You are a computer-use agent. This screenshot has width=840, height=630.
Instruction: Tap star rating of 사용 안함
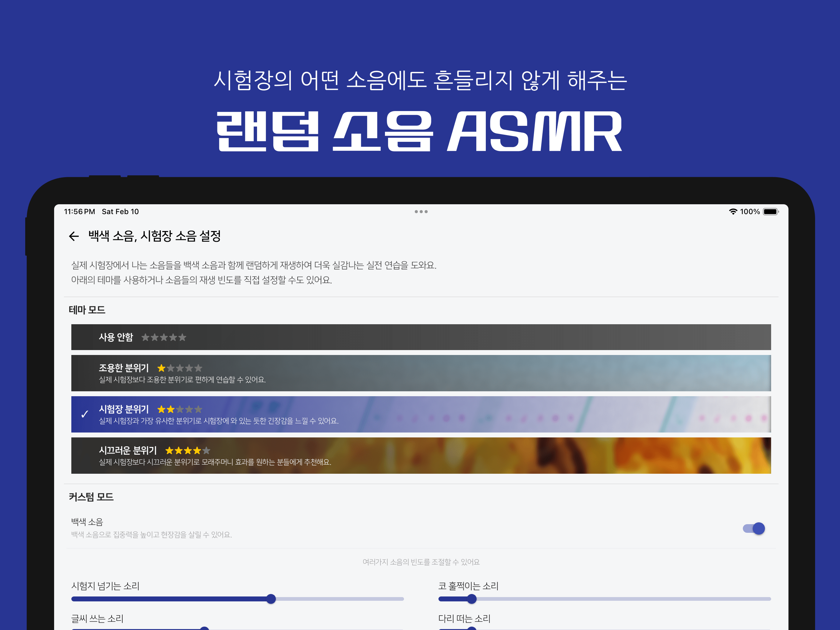tap(164, 337)
